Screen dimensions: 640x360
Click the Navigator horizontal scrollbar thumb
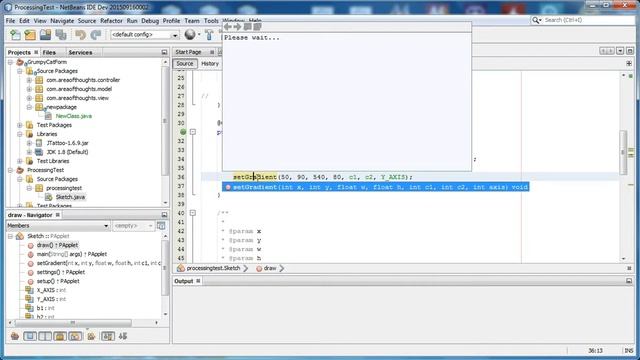73,323
